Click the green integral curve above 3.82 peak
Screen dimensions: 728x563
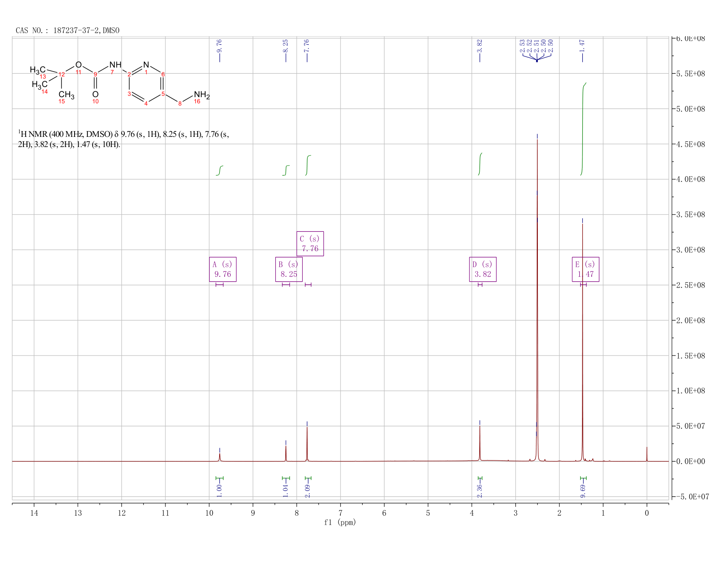click(480, 164)
